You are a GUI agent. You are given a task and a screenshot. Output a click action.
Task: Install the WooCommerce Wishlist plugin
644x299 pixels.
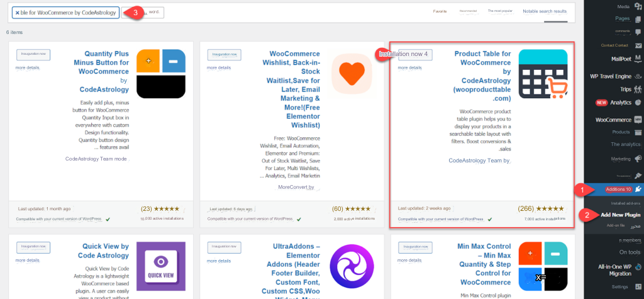225,54
